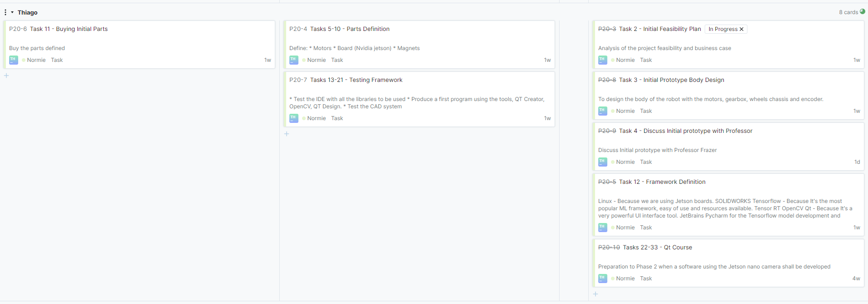Click Normie priority on Qt Course card
This screenshot has width=868, height=304.
point(625,279)
